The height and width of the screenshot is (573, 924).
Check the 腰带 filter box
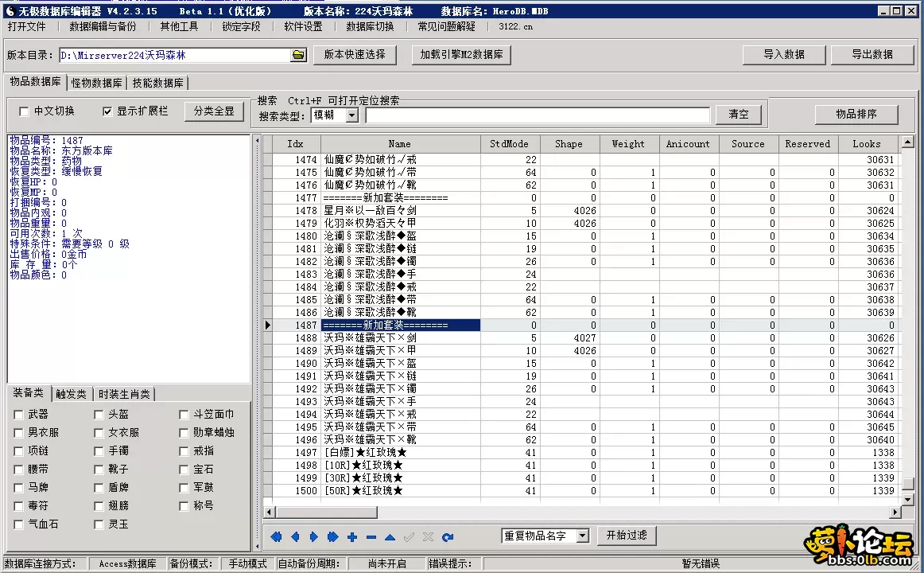[18, 470]
